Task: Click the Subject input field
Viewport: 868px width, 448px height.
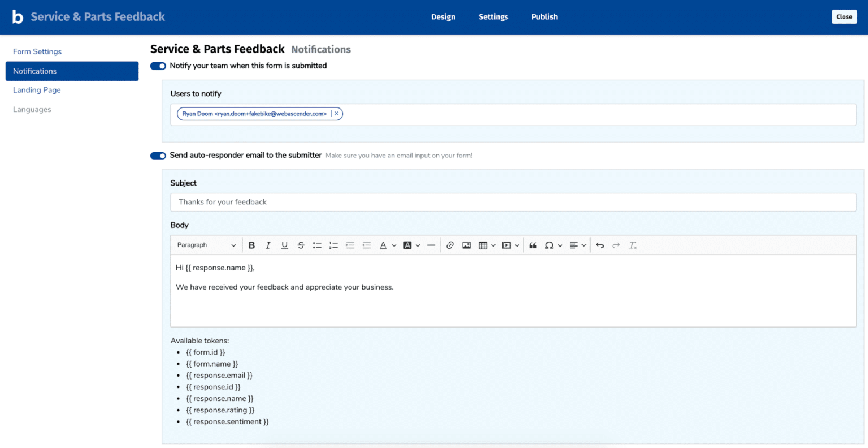Action: [513, 202]
